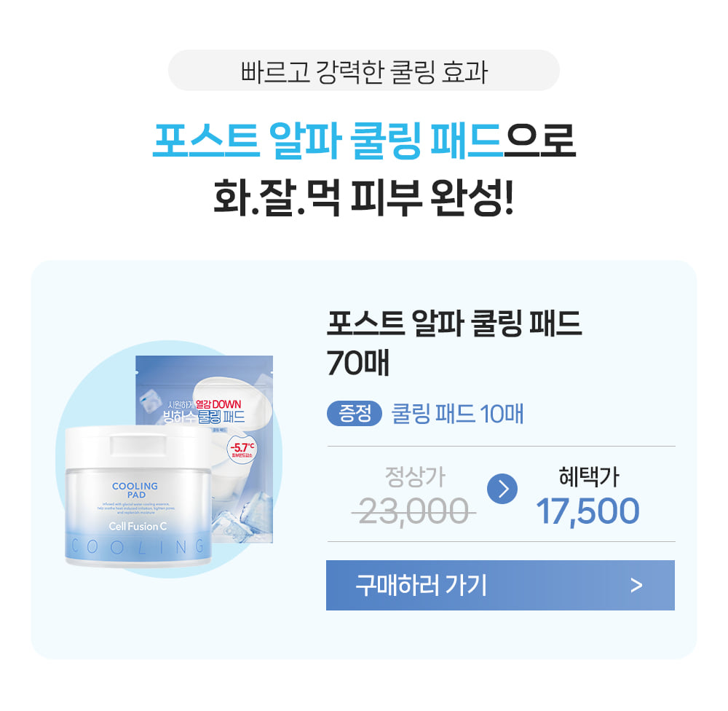Click the jar lid of the cooling pad
This screenshot has width=728, height=711.
point(138,447)
